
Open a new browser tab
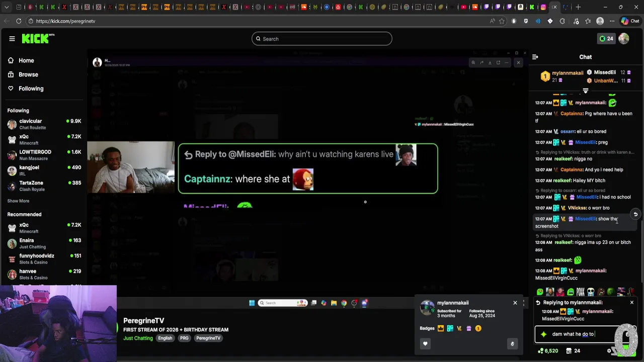pyautogui.click(x=578, y=7)
